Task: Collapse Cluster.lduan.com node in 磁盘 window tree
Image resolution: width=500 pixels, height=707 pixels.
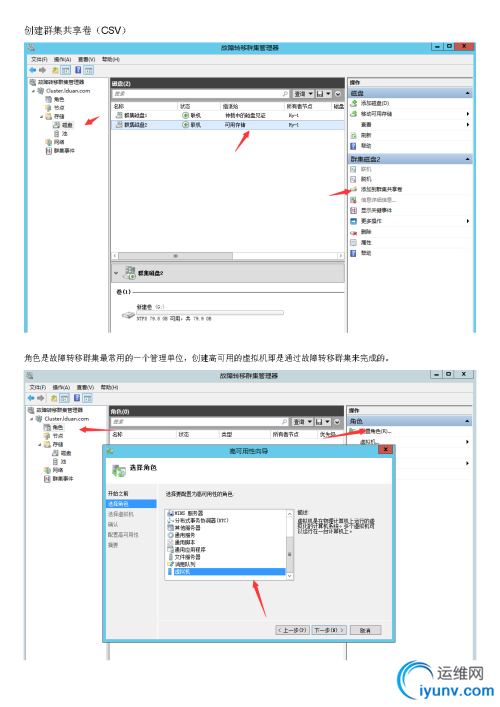Action: pos(33,91)
